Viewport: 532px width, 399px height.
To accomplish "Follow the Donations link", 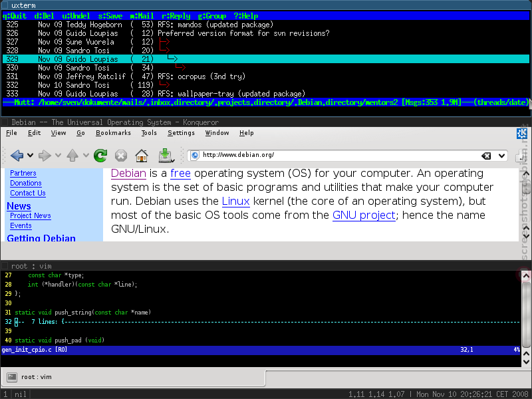I will [x=26, y=184].
